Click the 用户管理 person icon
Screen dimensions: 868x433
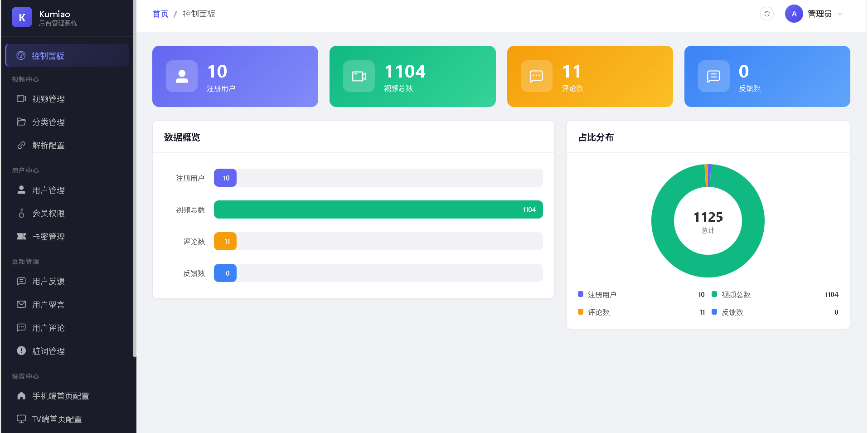[x=21, y=190]
